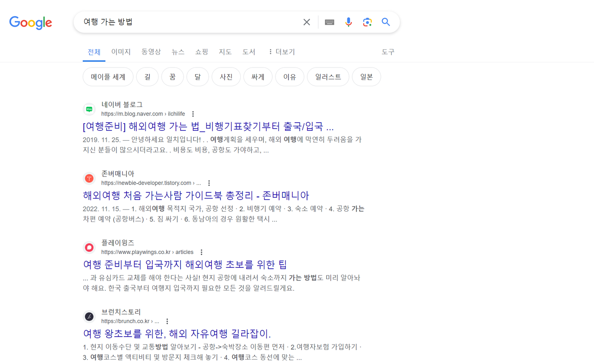Image resolution: width=594 pixels, height=364 pixels.
Task: Click the 브런치스토리 site name
Action: coord(121,312)
